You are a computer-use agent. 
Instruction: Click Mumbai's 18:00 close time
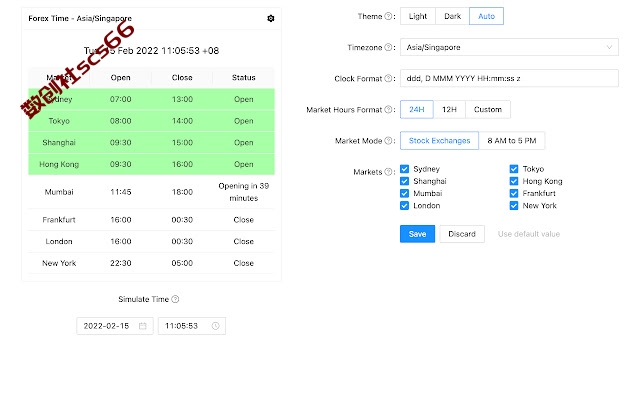[x=182, y=192]
